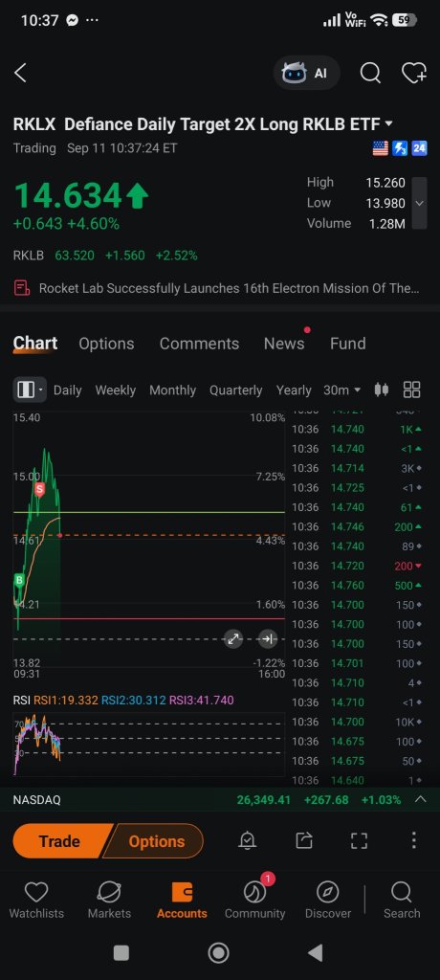Tap the green B buy marker on chart
The image size is (440, 980).
(x=19, y=581)
